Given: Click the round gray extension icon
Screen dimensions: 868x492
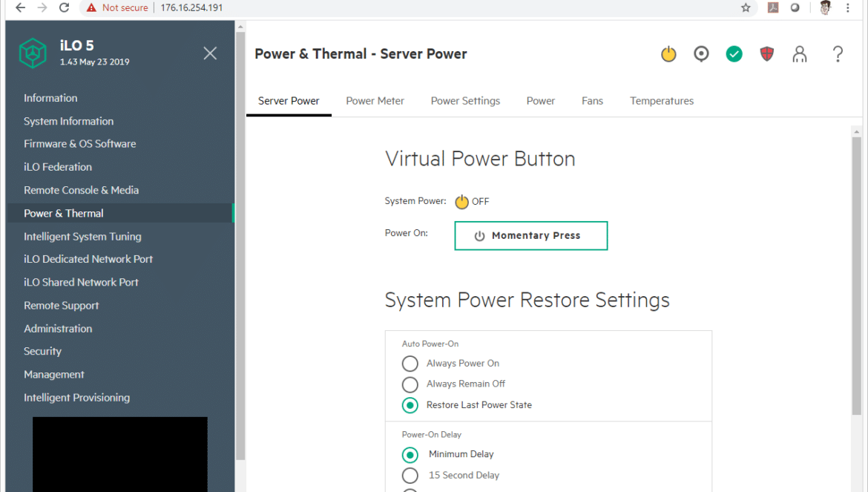Looking at the screenshot, I should pyautogui.click(x=795, y=7).
